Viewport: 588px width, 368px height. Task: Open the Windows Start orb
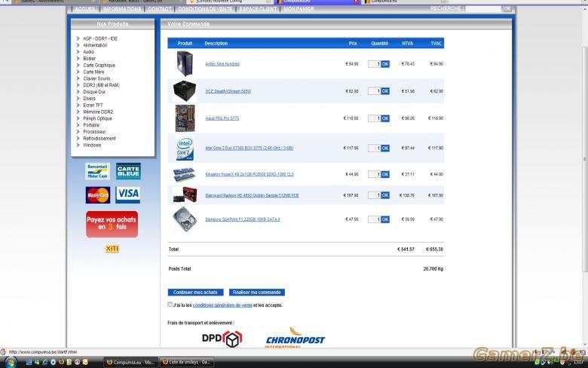point(10,363)
